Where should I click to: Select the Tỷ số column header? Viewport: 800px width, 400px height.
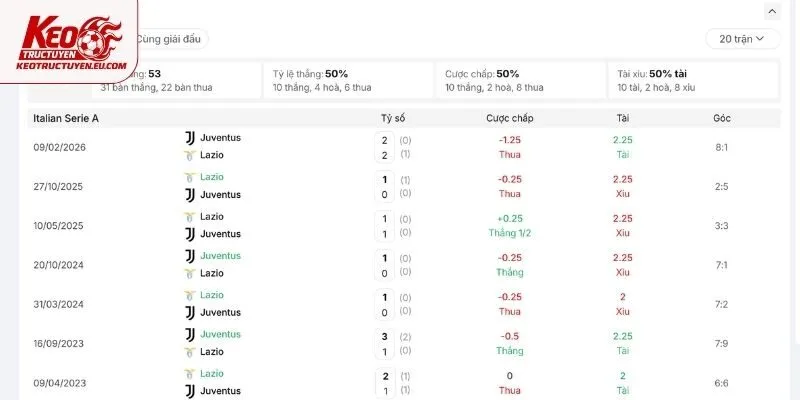click(x=393, y=118)
